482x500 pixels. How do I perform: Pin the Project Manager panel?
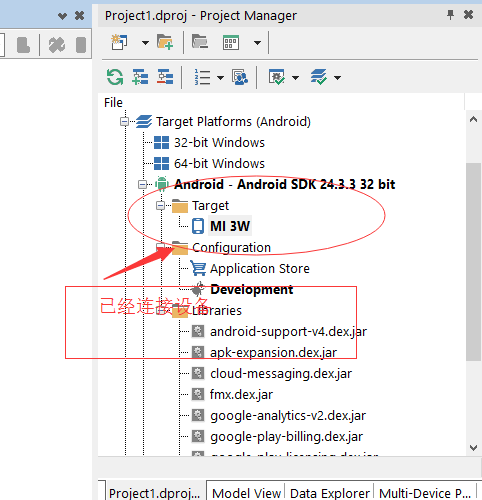tap(450, 15)
